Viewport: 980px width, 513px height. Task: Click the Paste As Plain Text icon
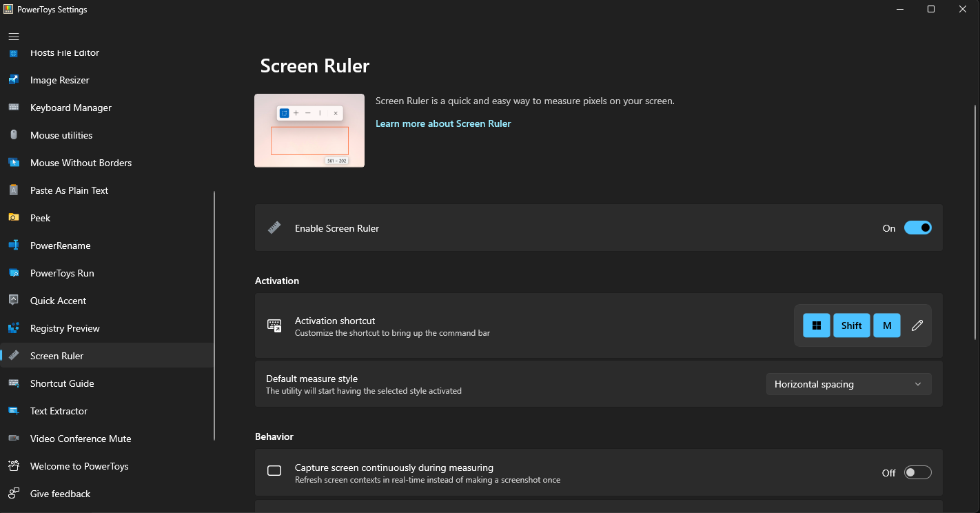(14, 190)
